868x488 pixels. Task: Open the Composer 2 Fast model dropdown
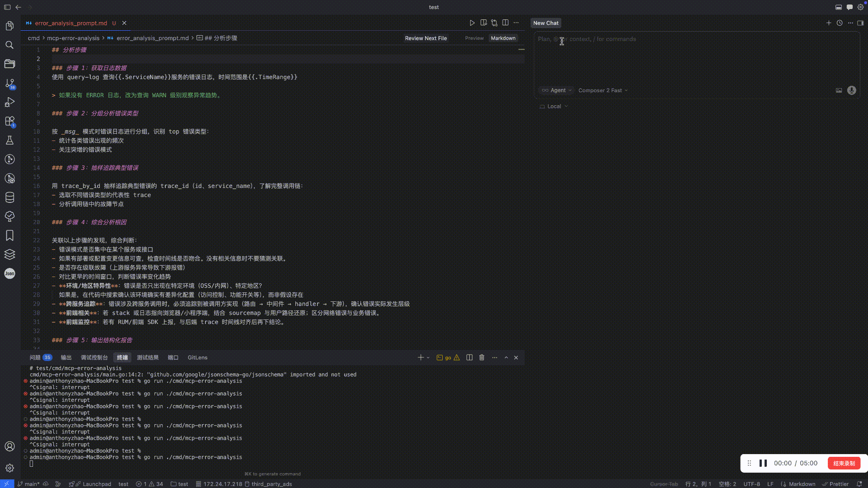pos(603,90)
